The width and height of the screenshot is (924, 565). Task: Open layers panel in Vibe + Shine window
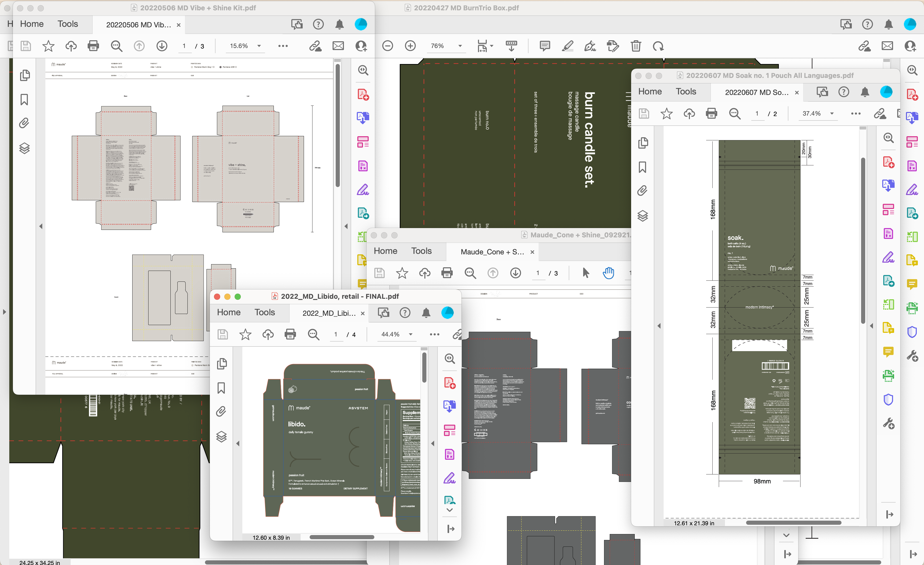click(x=24, y=148)
